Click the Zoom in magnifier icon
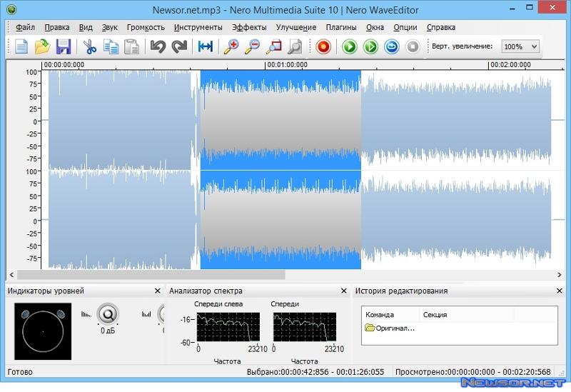Screen dimensions: 571x392 pos(231,47)
